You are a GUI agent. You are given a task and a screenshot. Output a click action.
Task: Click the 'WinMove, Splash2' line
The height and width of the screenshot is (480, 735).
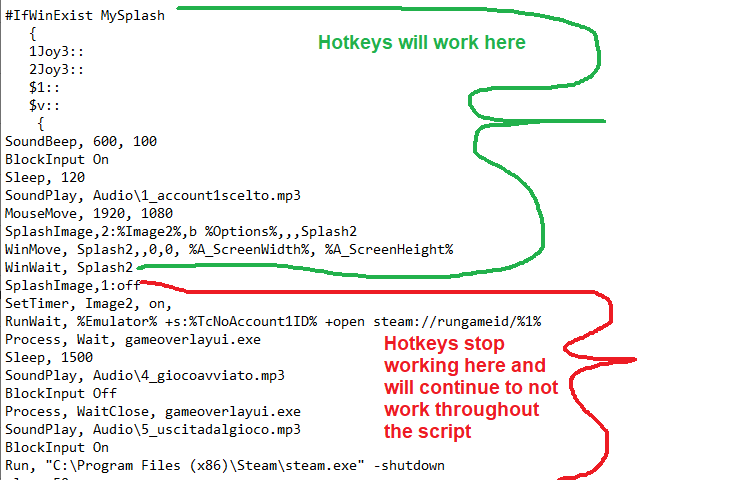(229, 249)
